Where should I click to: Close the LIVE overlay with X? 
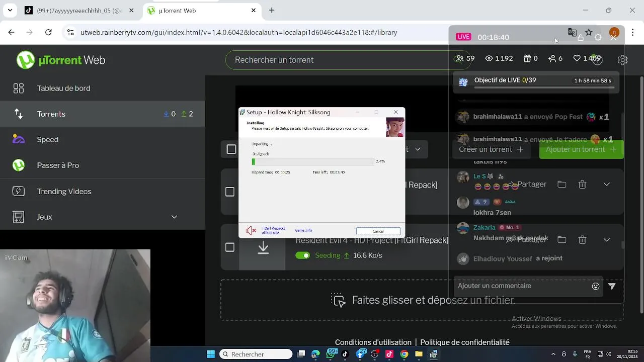[613, 38]
